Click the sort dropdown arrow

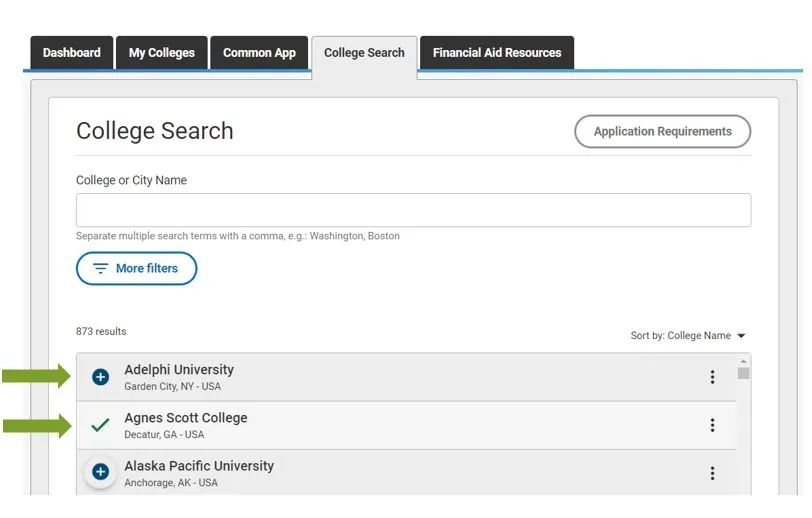click(741, 336)
